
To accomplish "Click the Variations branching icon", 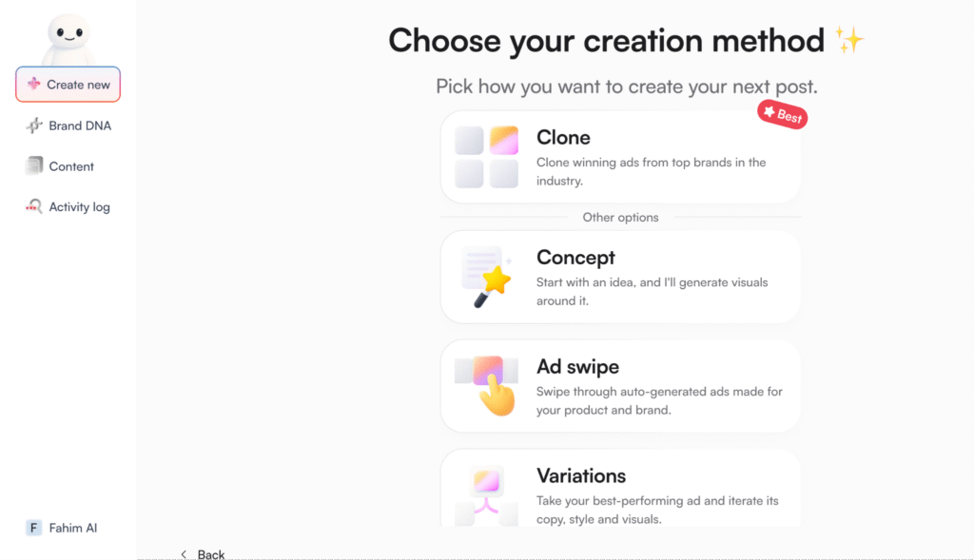I will [x=487, y=492].
